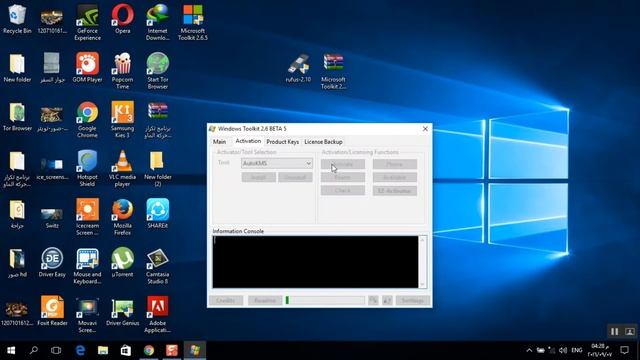Screen dimensions: 640x360
Task: Select the Start Tor Browser desktop icon
Action: coord(158,71)
